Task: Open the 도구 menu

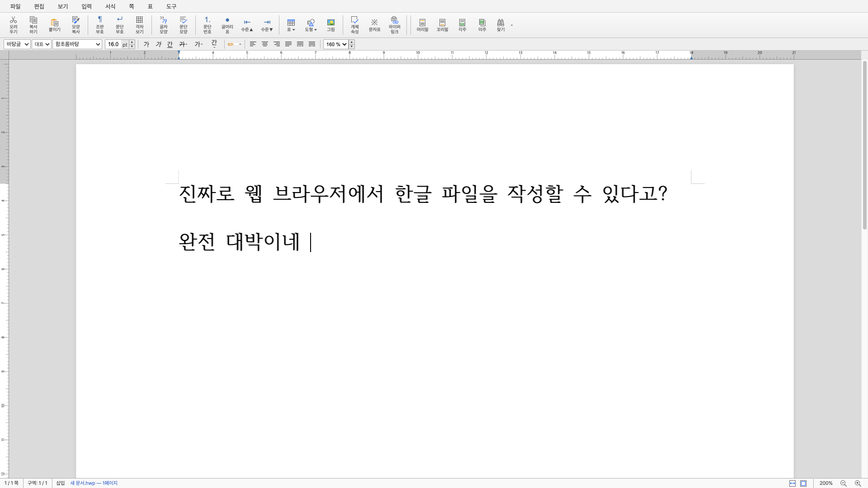Action: pyautogui.click(x=171, y=6)
